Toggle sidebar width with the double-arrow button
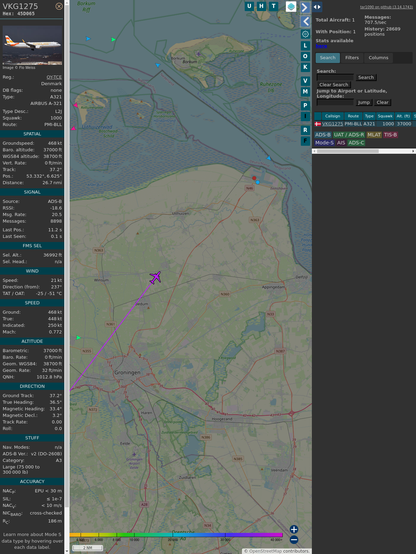 pos(317,7)
